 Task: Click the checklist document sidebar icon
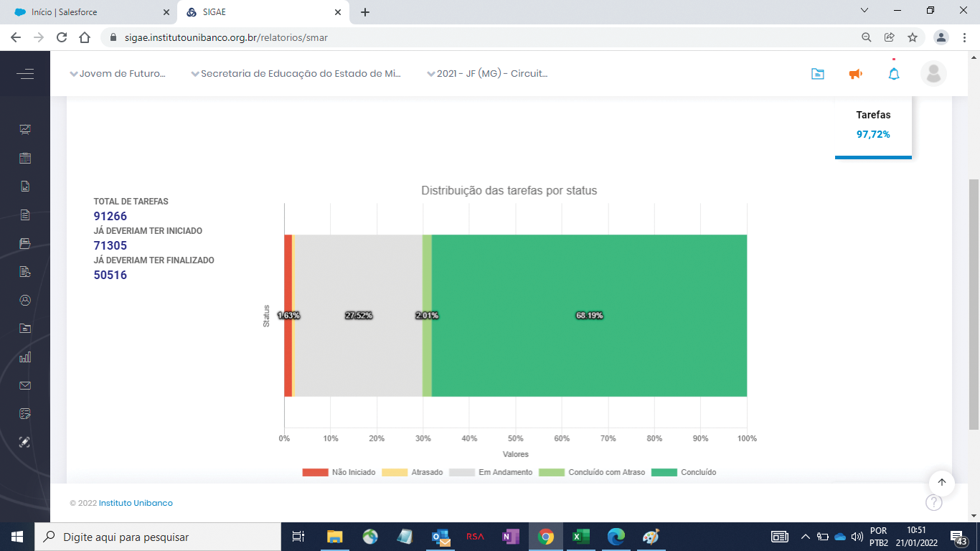tap(25, 215)
